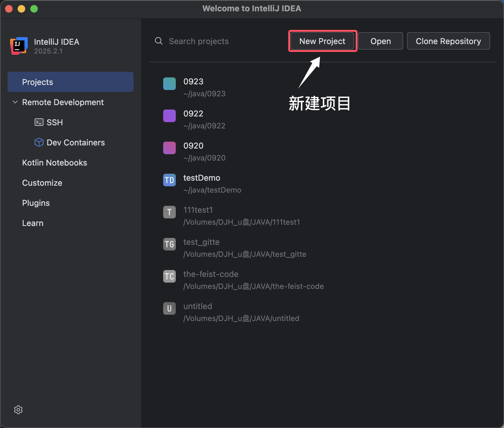504x428 pixels.
Task: Open recent project named 0923
Action: tap(193, 81)
